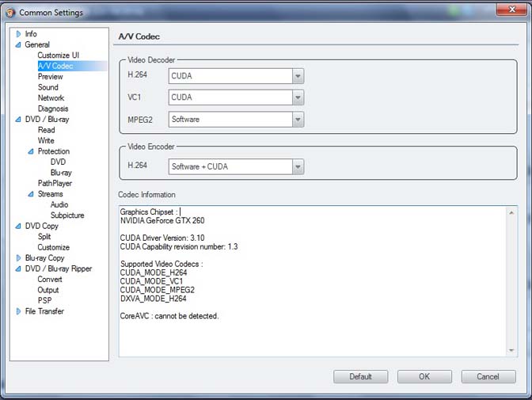The image size is (532, 400).
Task: Select Split under DVD Copy
Action: pyautogui.click(x=44, y=237)
